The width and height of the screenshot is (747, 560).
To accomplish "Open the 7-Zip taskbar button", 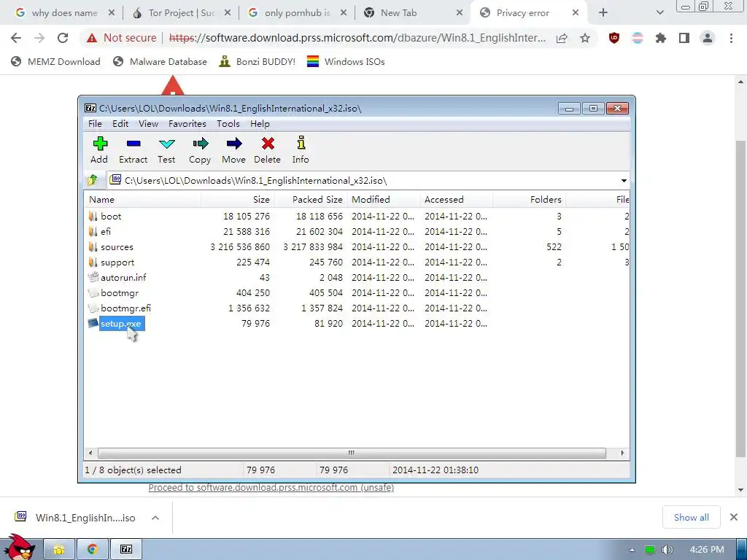I will tap(126, 550).
